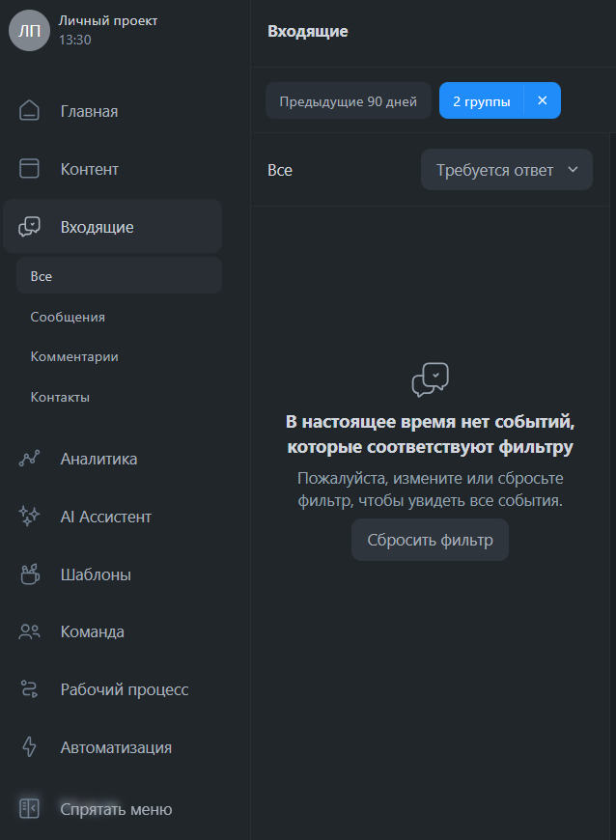Screen dimensions: 616x840
Task: Collapse sidebar with Спрятать меню icon
Action: coord(30,809)
